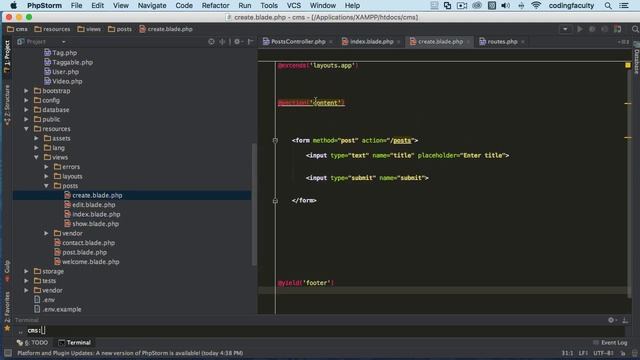
Task: Close the routes.php editor tab
Action: point(522,42)
